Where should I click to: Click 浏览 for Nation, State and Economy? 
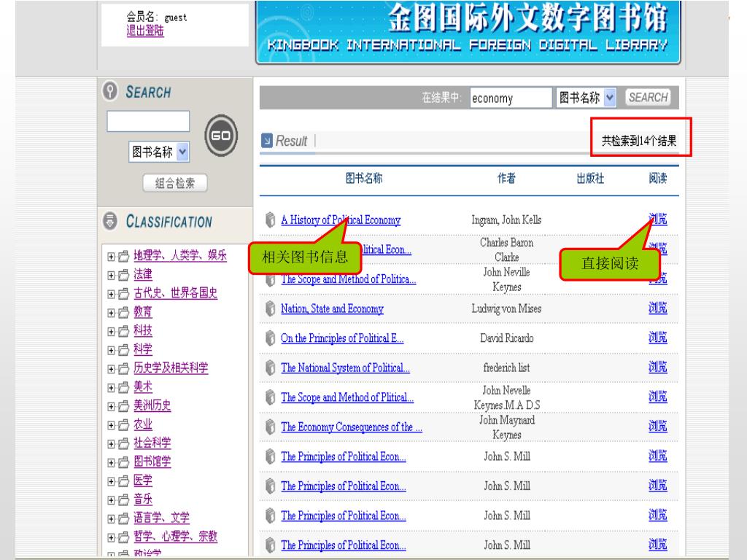click(x=657, y=308)
